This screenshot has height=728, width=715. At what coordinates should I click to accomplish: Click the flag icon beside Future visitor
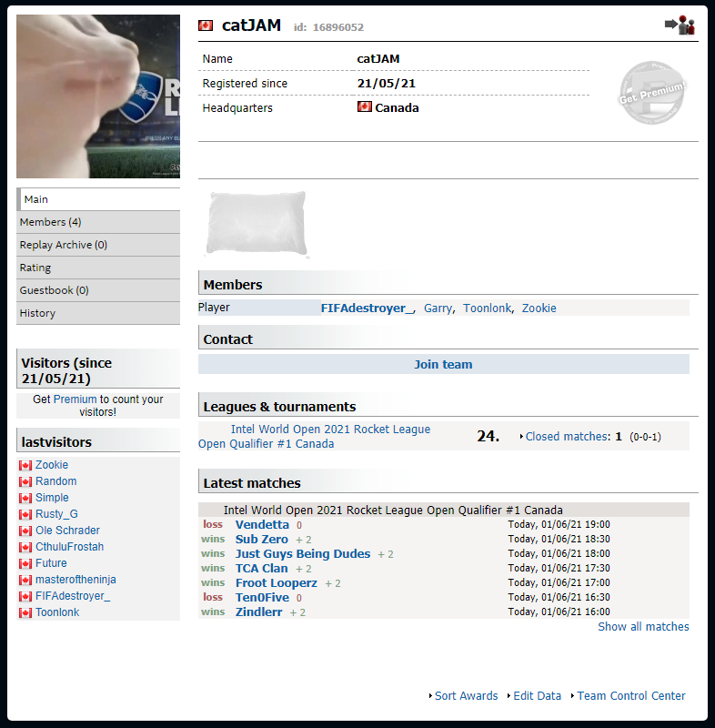(x=25, y=563)
